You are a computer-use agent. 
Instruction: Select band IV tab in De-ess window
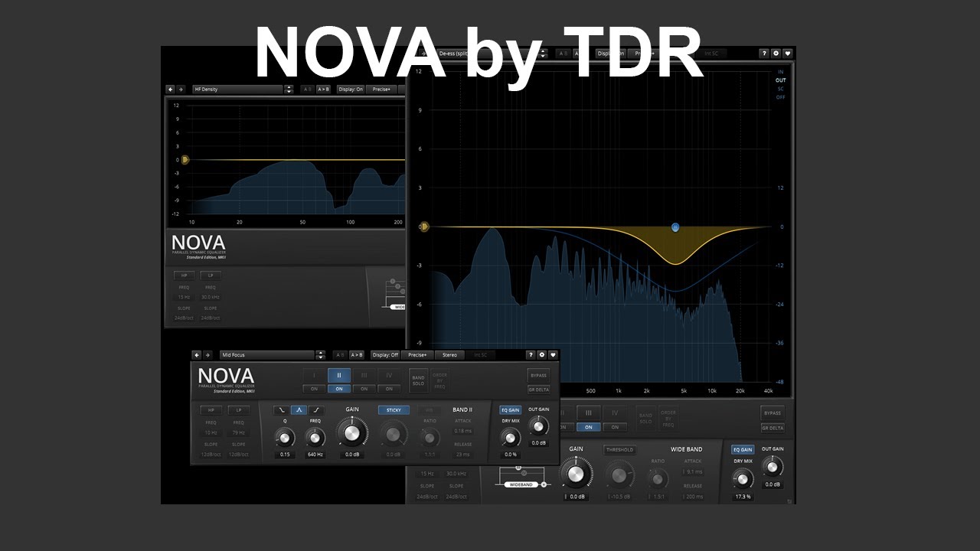[x=614, y=413]
